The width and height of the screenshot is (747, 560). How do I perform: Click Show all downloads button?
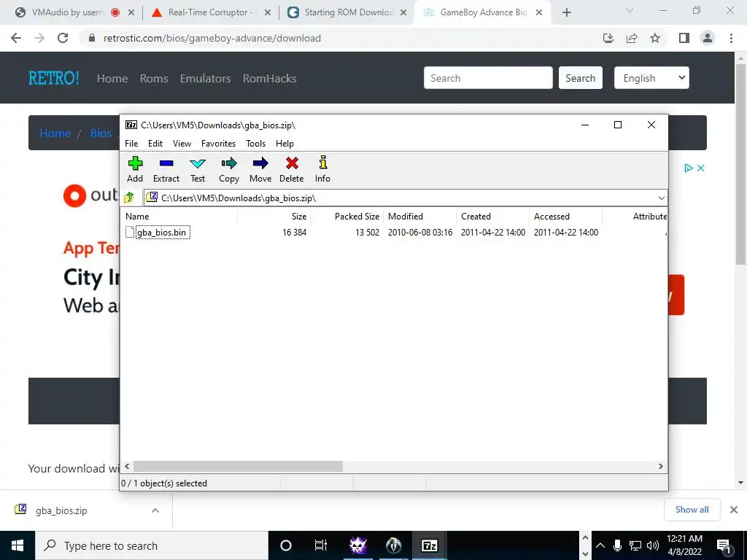click(x=692, y=510)
